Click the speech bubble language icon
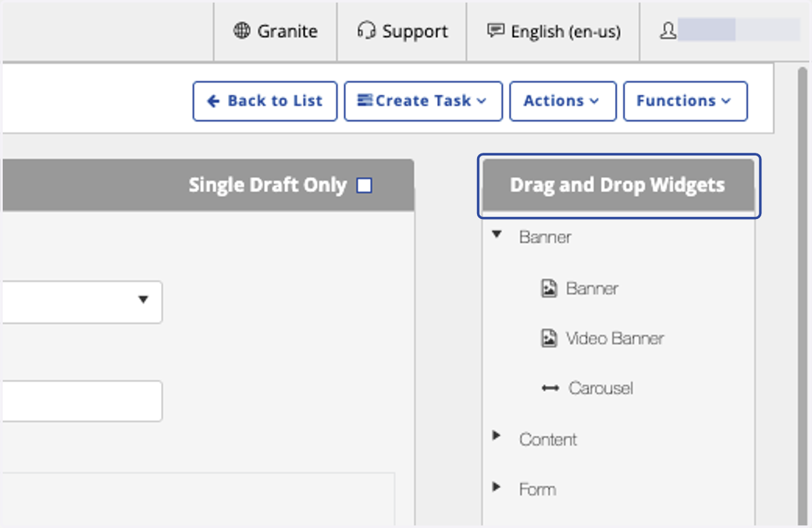 coord(496,31)
